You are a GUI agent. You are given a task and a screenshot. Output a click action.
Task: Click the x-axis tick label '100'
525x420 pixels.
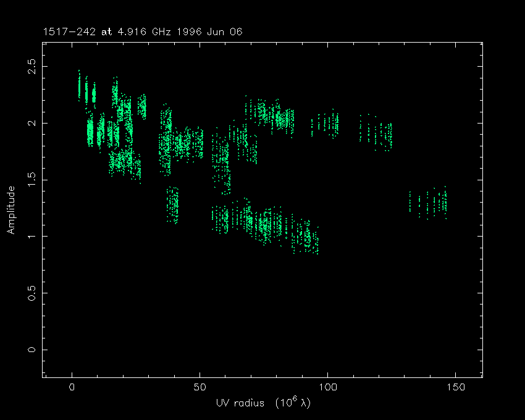click(x=327, y=388)
